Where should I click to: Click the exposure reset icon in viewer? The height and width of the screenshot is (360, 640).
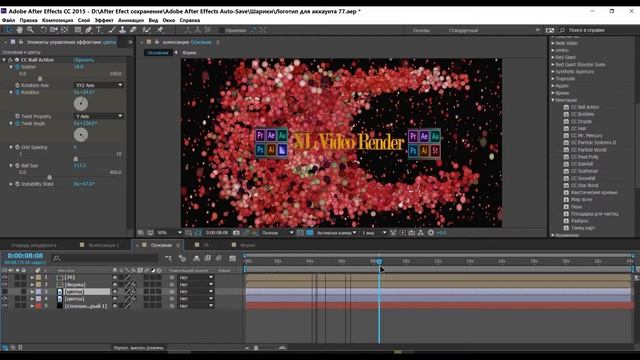coord(431,233)
